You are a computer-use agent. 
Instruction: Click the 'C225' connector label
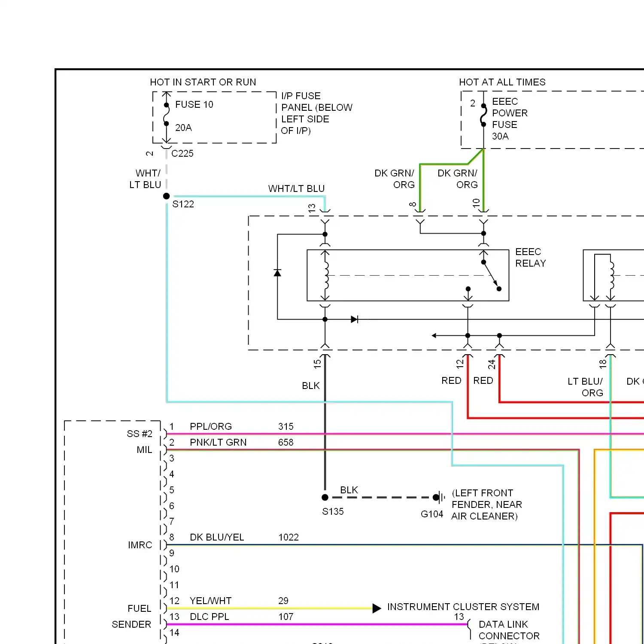(182, 153)
